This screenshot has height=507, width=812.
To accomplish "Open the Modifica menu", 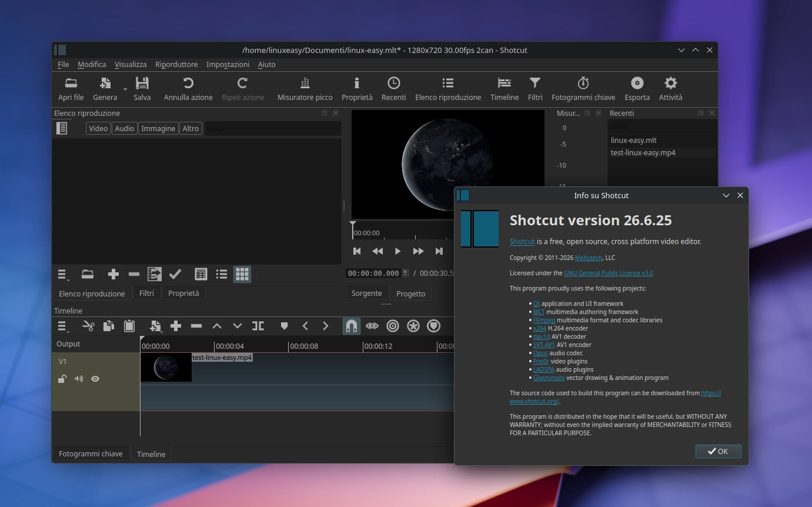I will 92,65.
